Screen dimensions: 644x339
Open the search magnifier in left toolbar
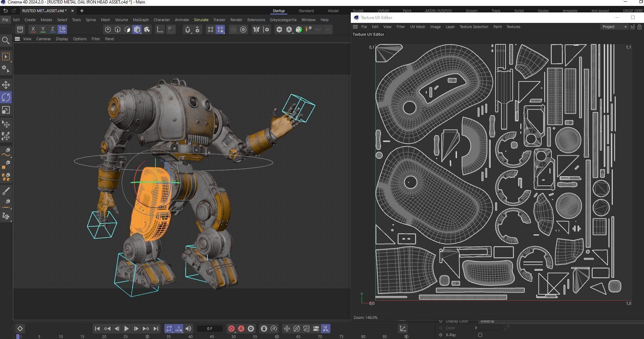[x=6, y=41]
